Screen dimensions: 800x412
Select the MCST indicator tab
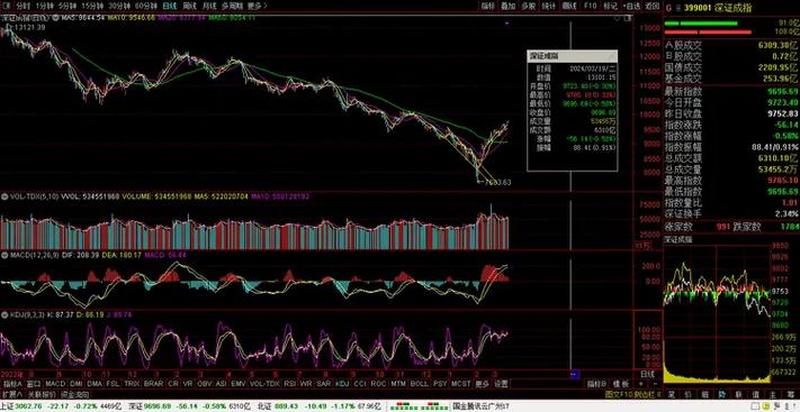pyautogui.click(x=461, y=383)
